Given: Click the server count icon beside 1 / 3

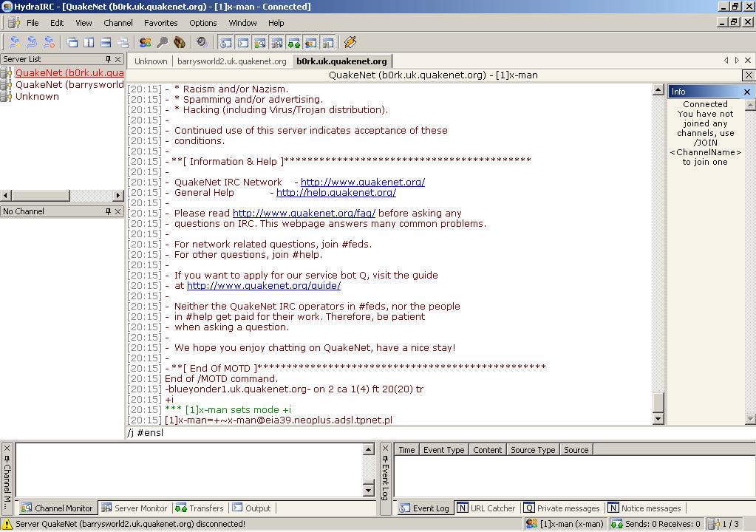Looking at the screenshot, I should [714, 524].
